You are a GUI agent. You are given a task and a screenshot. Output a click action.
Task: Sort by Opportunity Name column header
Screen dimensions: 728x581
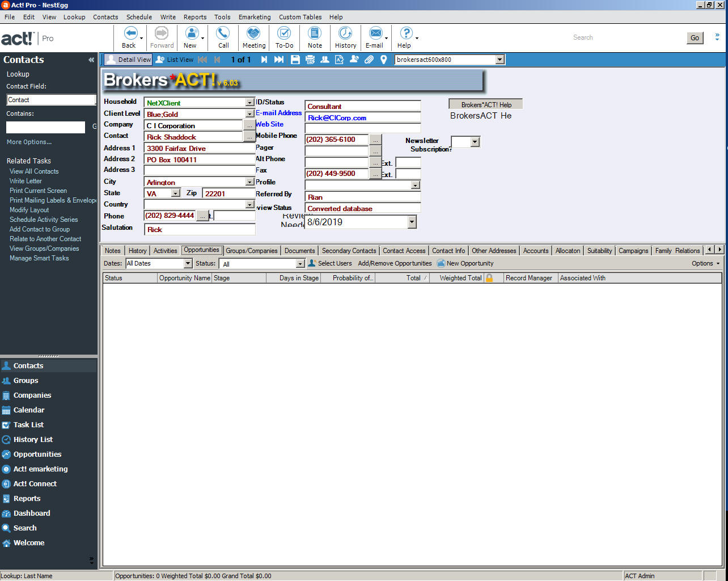tap(185, 278)
